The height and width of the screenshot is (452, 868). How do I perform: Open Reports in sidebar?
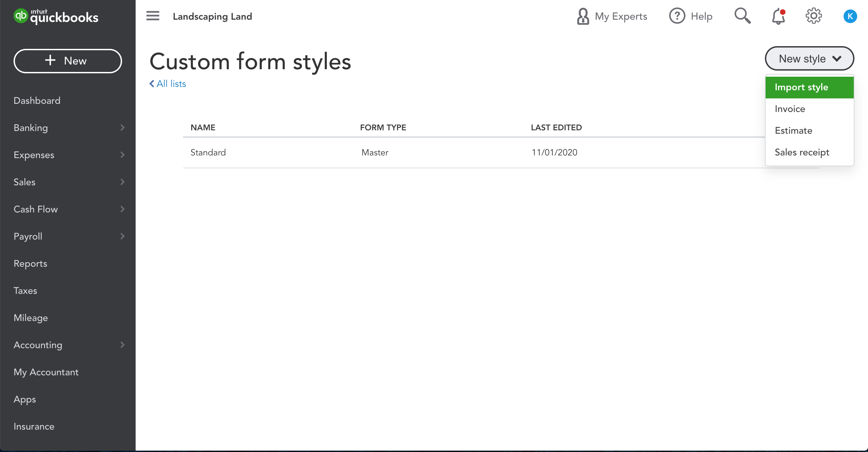30,264
